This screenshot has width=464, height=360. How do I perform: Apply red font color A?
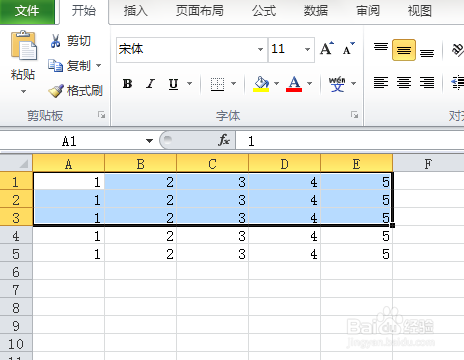point(294,84)
